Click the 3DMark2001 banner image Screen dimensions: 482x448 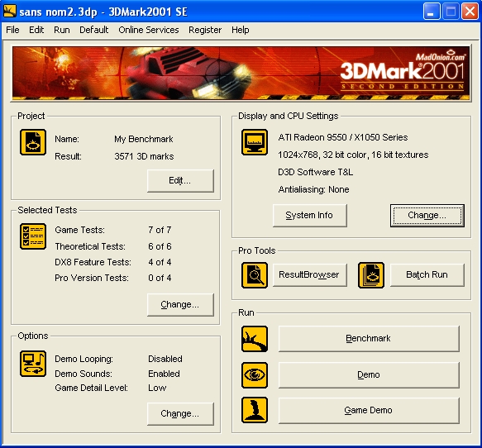coord(241,73)
